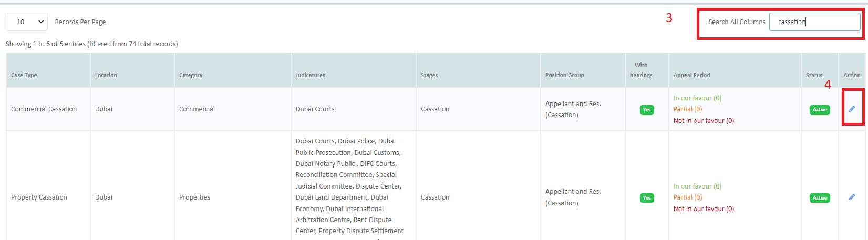This screenshot has height=240, width=868.
Task: Click 'Not in our favour (0)' in Property row
Action: point(704,209)
